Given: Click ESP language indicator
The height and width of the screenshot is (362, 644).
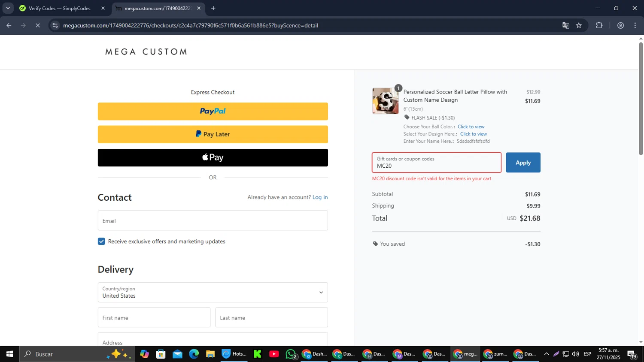Looking at the screenshot, I should [x=587, y=354].
